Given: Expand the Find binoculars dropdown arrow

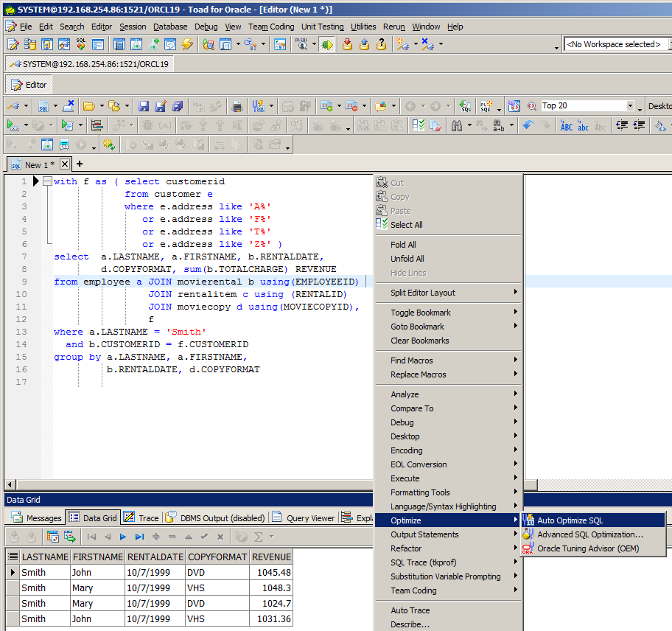Looking at the screenshot, I should pyautogui.click(x=469, y=125).
